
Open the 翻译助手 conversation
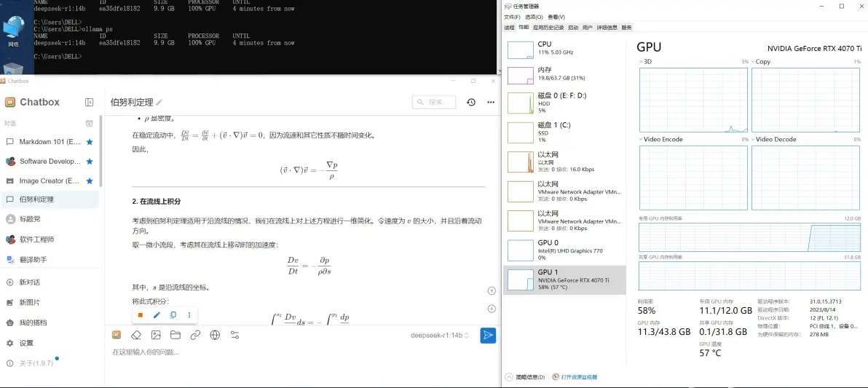[x=50, y=259]
